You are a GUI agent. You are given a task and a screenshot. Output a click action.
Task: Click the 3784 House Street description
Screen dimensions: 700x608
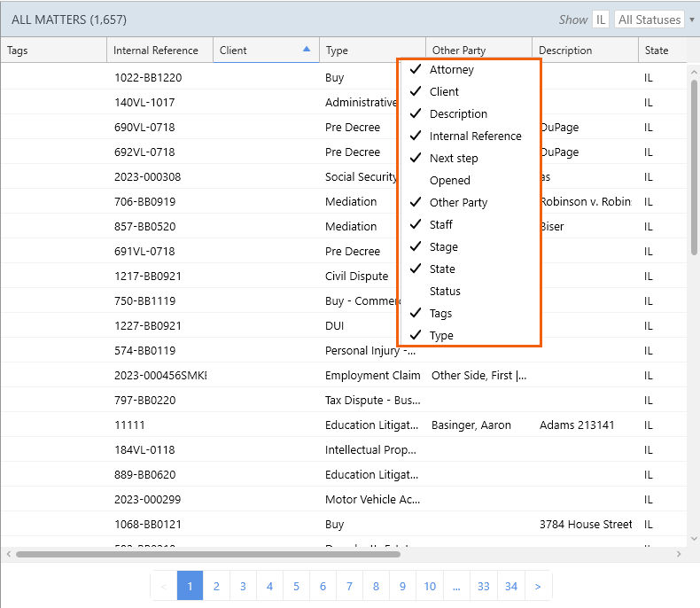pos(586,524)
